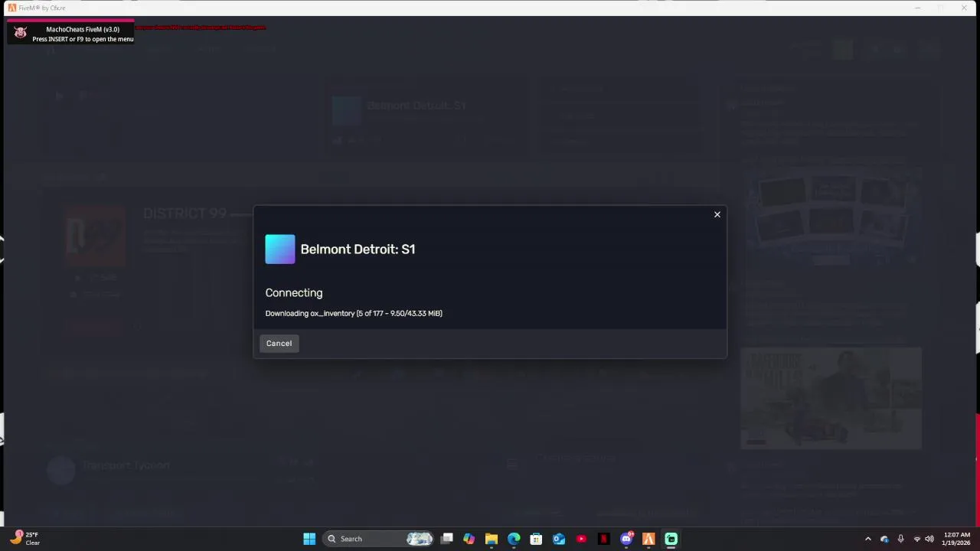Open Task View from the taskbar

pyautogui.click(x=446, y=539)
